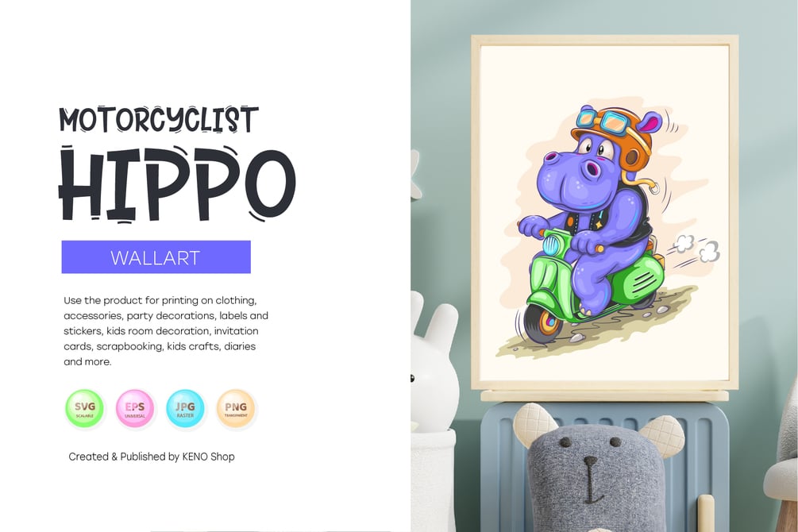Click the Created & Published by KENO Shop text
Screen dimensions: 798x532
tap(152, 457)
